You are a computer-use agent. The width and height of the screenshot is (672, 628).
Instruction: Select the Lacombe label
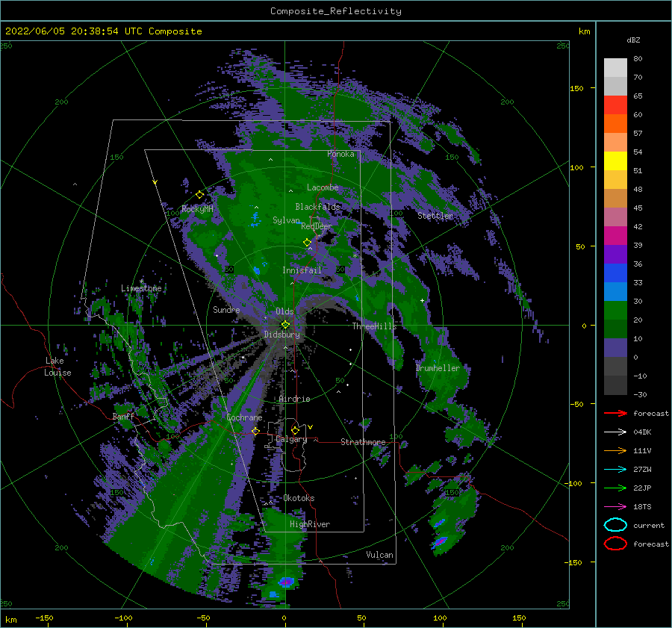(323, 187)
